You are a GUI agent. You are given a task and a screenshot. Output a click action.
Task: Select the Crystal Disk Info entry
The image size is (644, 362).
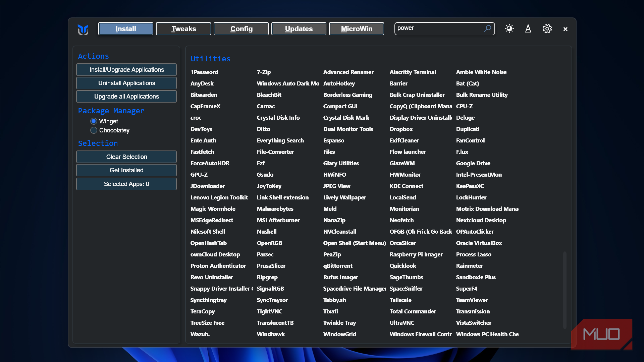pyautogui.click(x=278, y=118)
